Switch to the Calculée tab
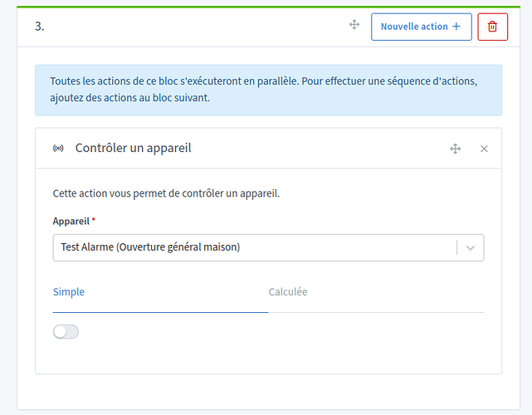This screenshot has height=415, width=532. (288, 292)
